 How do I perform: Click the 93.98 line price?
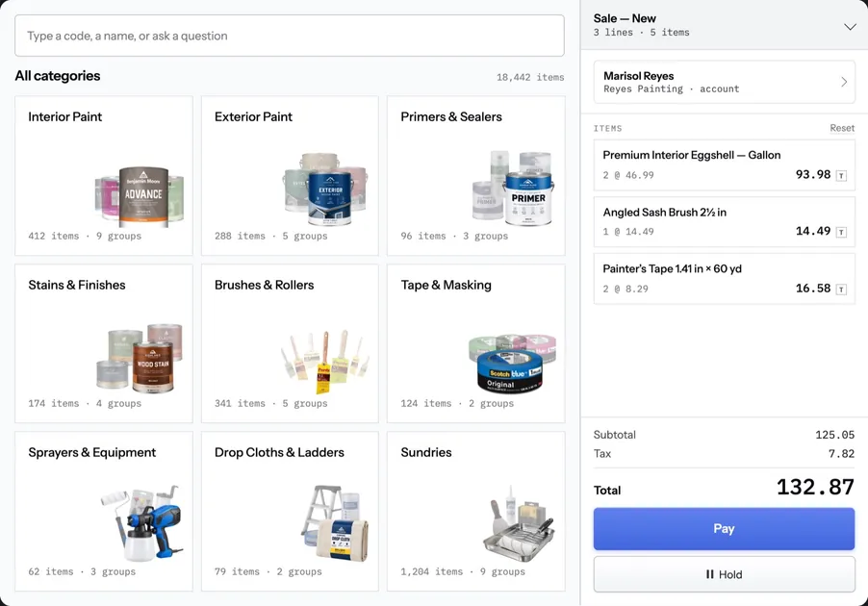(812, 174)
